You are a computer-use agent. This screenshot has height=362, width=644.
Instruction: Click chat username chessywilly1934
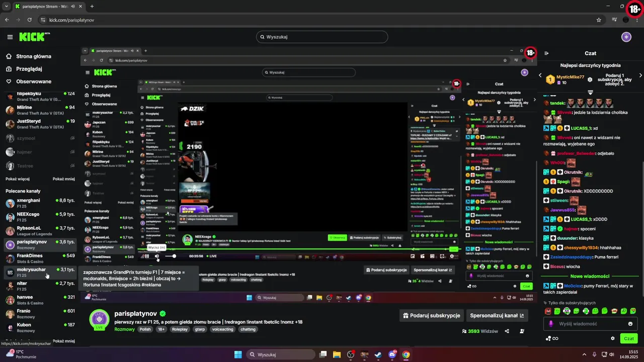tap(581, 248)
